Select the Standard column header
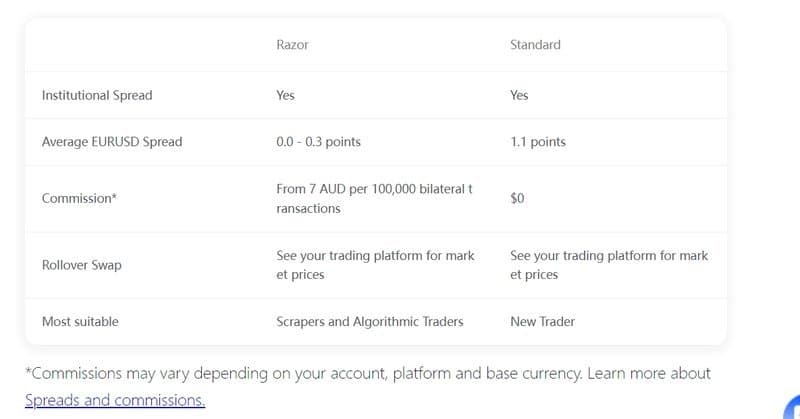 click(x=535, y=45)
